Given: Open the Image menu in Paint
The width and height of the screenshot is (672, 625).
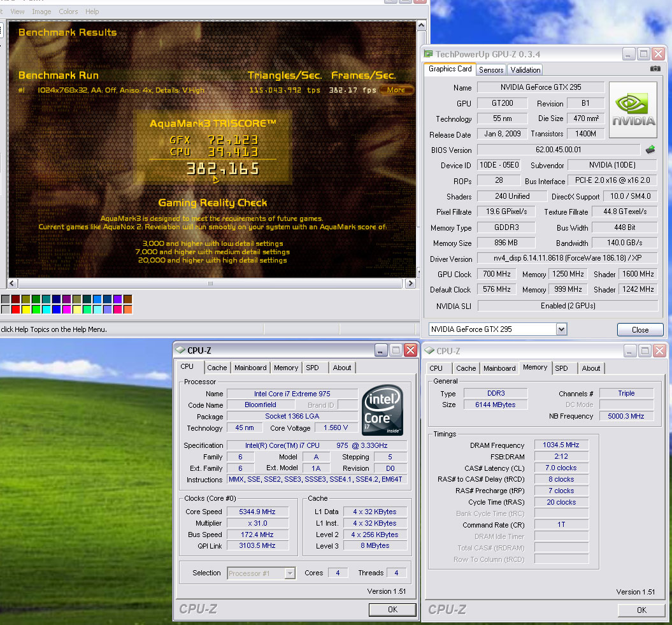Looking at the screenshot, I should (41, 11).
